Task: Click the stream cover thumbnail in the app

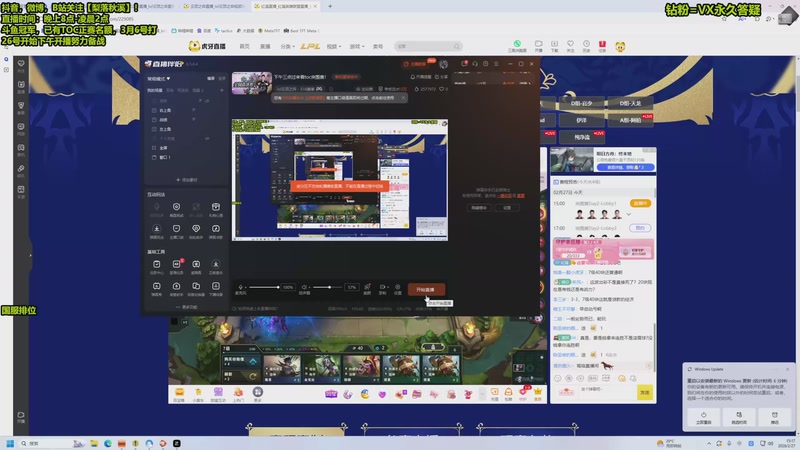Action: (x=252, y=83)
